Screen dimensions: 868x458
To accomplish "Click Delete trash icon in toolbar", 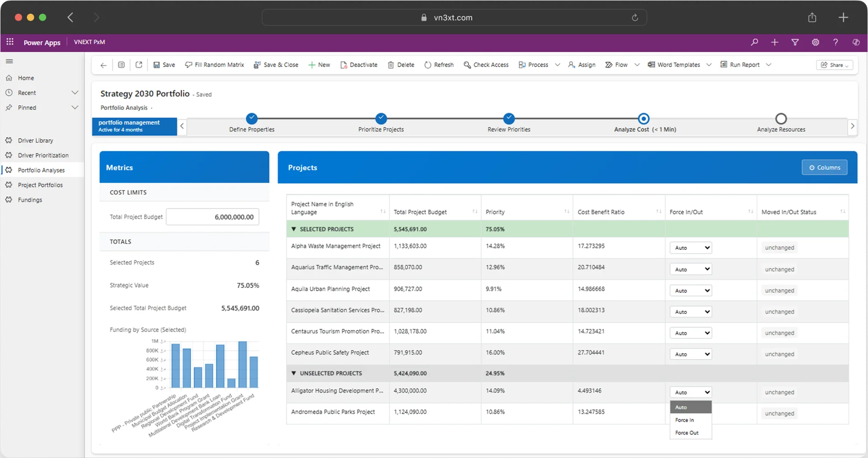I will click(x=391, y=65).
